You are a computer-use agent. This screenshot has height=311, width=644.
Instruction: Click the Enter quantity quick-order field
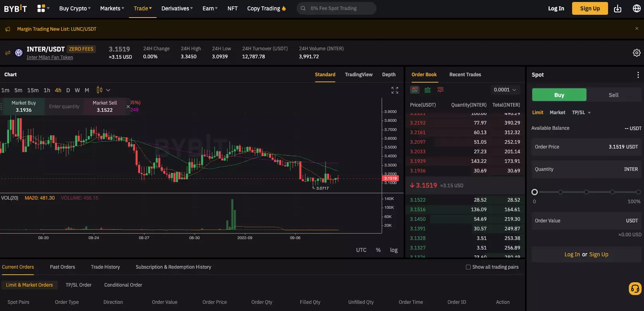click(x=64, y=107)
